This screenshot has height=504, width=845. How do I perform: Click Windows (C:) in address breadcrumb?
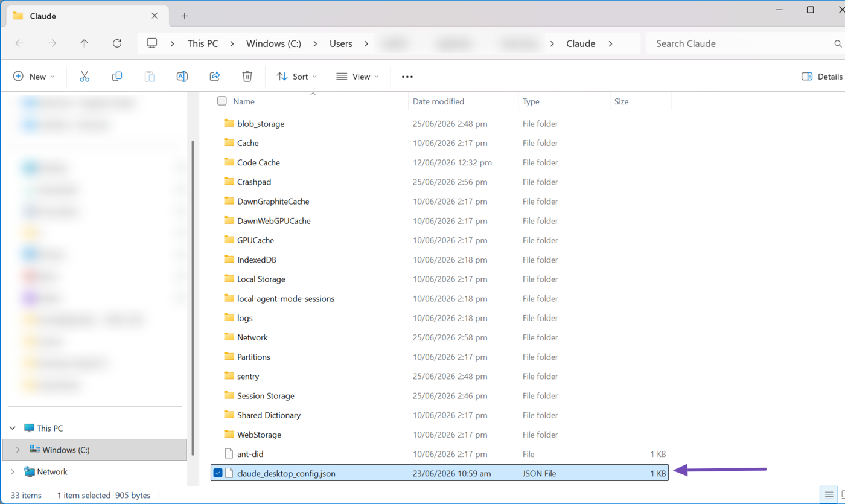coord(273,43)
